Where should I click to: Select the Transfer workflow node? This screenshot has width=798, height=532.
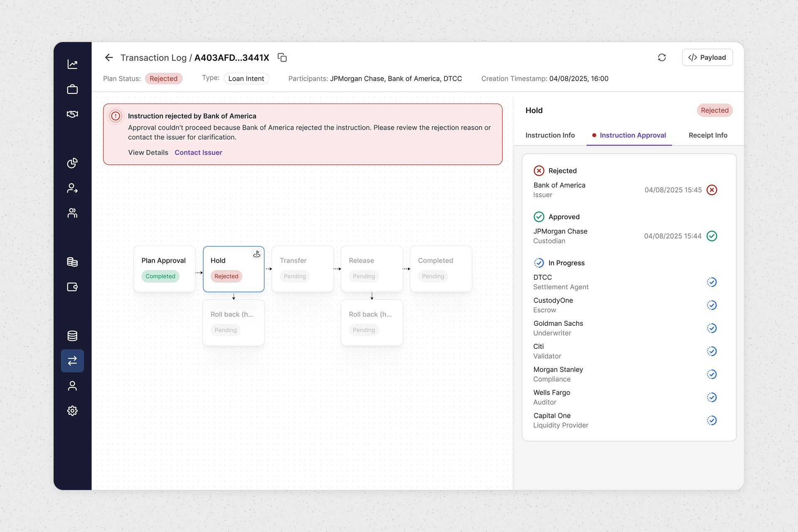(x=303, y=269)
